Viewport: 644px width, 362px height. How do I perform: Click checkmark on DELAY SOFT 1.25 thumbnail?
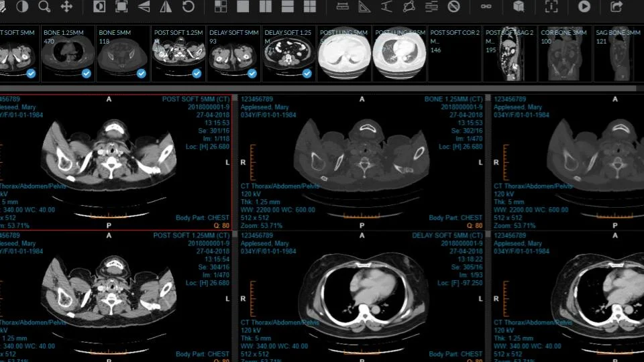307,74
